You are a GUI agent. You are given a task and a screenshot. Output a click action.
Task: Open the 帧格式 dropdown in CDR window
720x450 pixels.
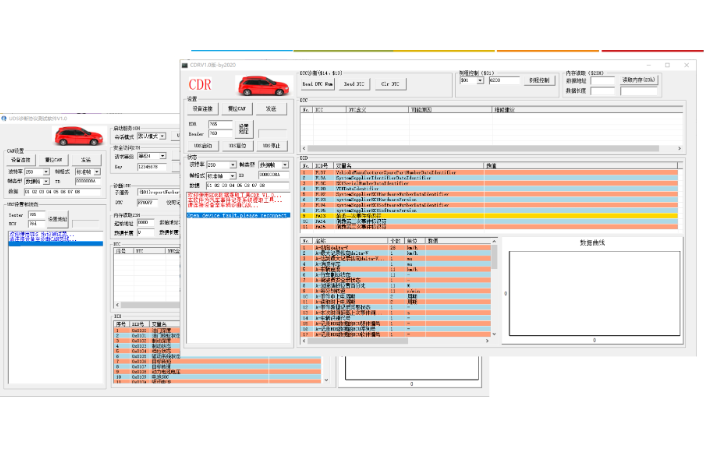tap(233, 176)
